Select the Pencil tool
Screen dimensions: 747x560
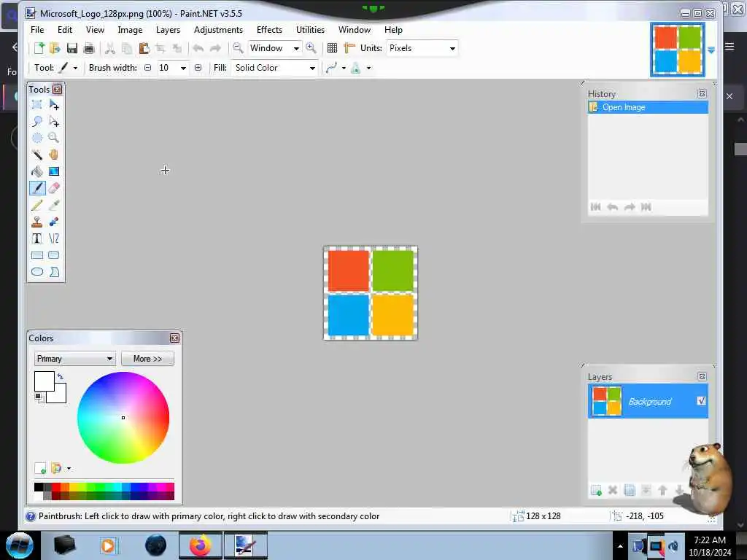pyautogui.click(x=37, y=205)
